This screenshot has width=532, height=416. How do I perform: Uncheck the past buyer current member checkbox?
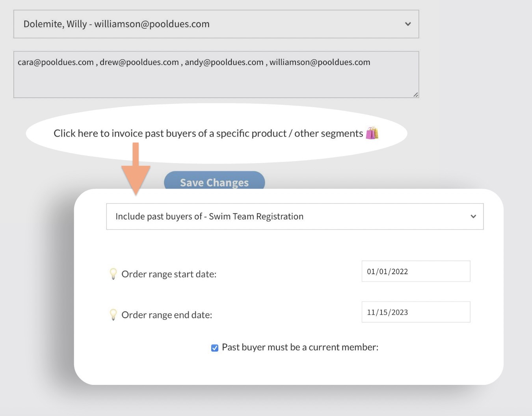click(x=215, y=348)
